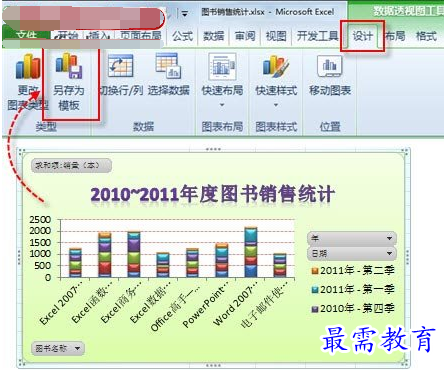Click the 图书销售统计.xlsx title bar text
This screenshot has width=444, height=371.
pyautogui.click(x=233, y=12)
